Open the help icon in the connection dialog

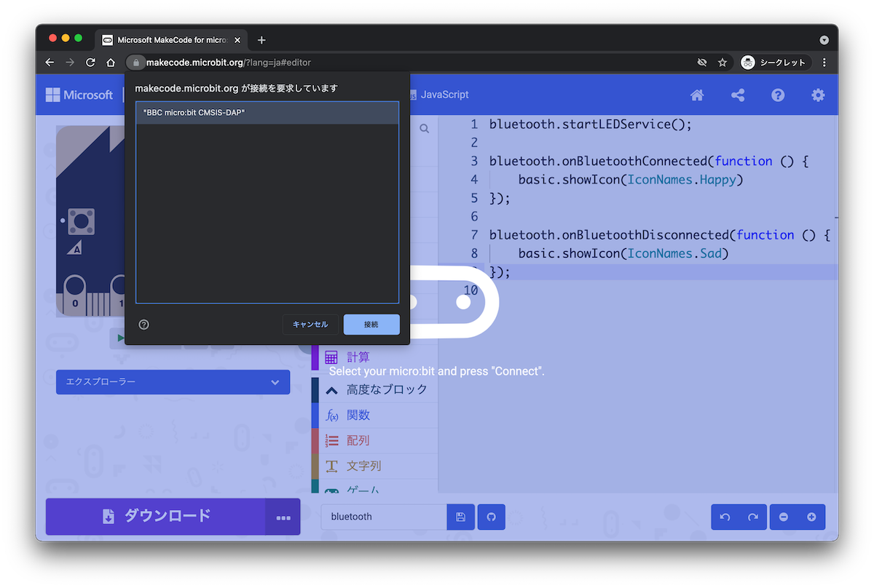143,325
